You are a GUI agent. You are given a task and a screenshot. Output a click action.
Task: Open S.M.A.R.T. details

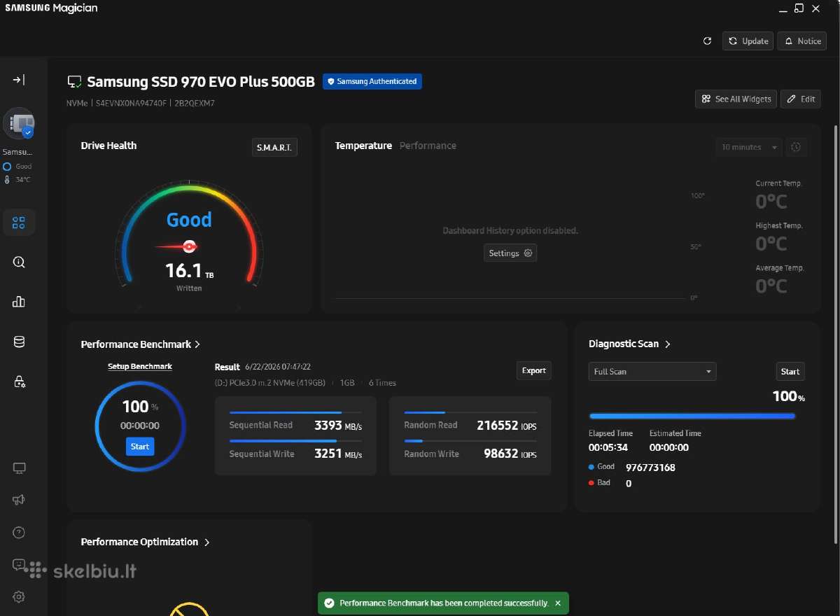(x=274, y=147)
